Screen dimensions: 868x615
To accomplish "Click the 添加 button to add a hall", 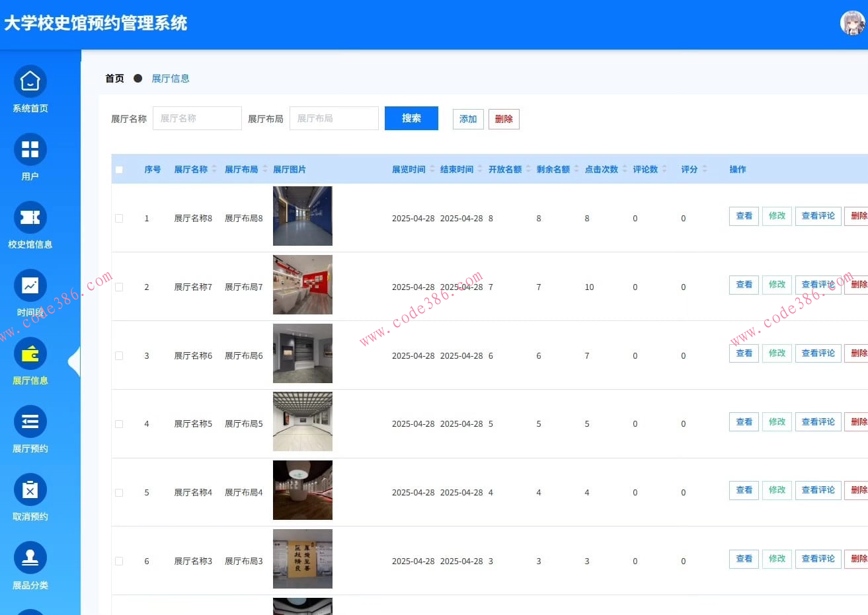I will 467,119.
